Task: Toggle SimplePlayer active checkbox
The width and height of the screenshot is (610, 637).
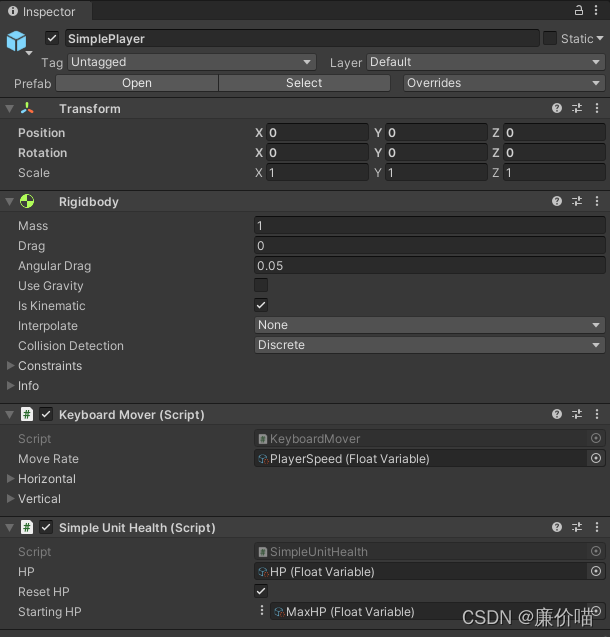Action: click(52, 38)
